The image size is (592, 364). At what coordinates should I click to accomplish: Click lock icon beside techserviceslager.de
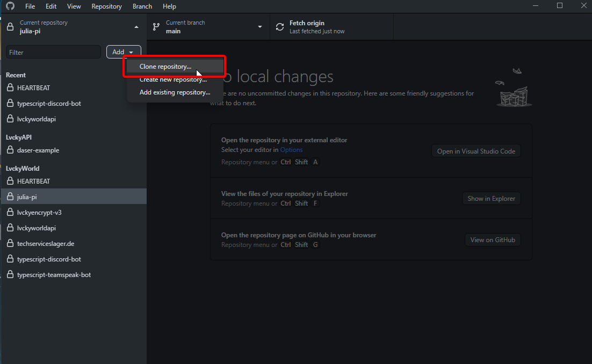[x=10, y=244]
